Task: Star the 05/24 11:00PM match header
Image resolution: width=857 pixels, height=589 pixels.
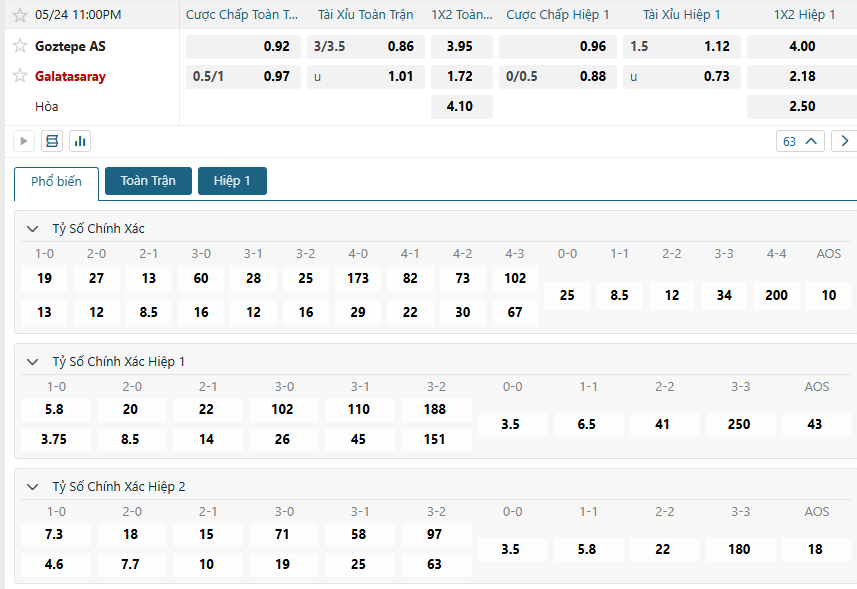Action: coord(19,15)
